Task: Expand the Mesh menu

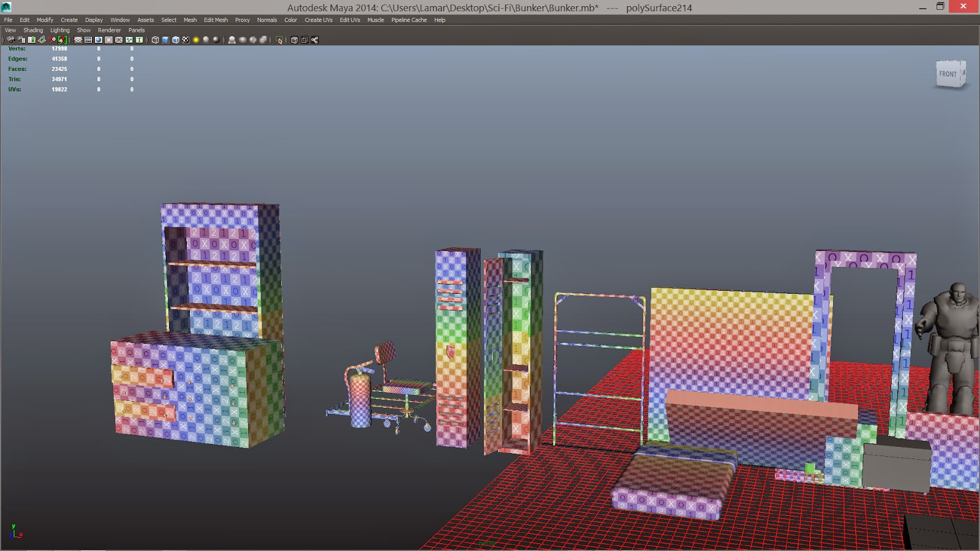Action: (x=190, y=20)
